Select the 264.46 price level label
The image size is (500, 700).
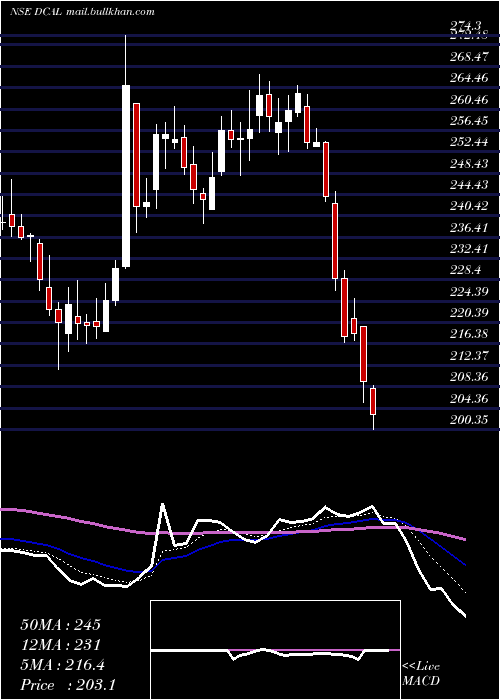tap(468, 78)
